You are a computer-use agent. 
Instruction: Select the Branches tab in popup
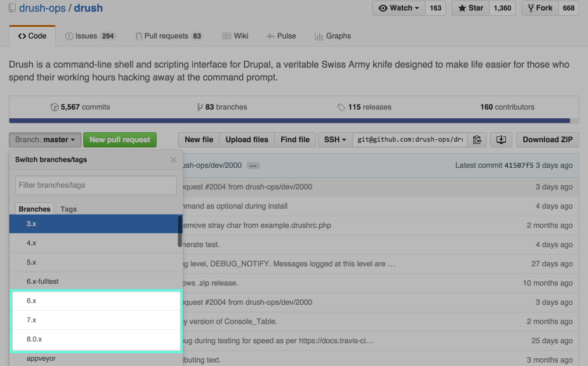[34, 209]
